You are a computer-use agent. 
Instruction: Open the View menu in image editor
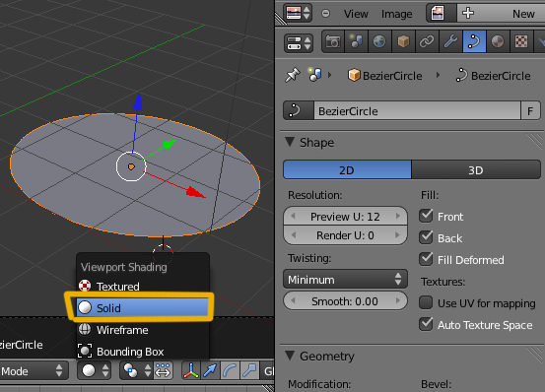click(x=356, y=14)
